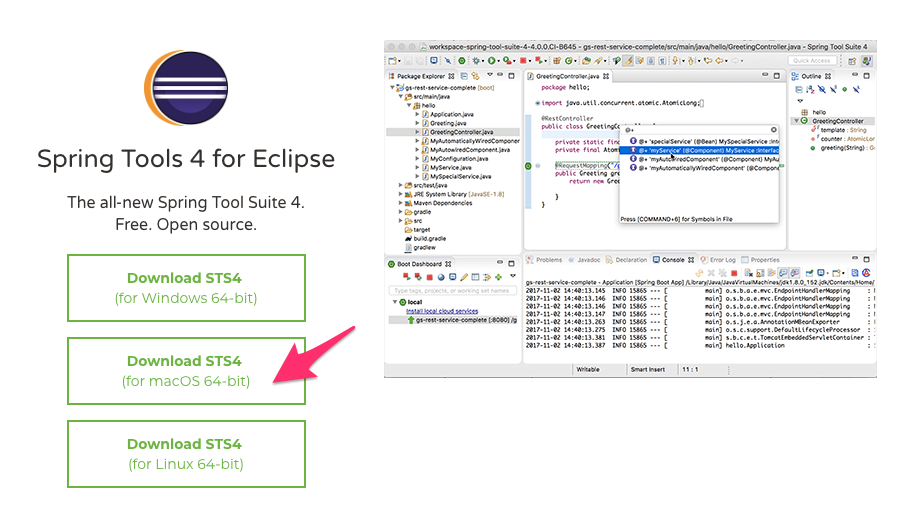Viewport: 902px width, 509px height.
Task: Click the Console red Terminate icon
Action: (x=734, y=273)
